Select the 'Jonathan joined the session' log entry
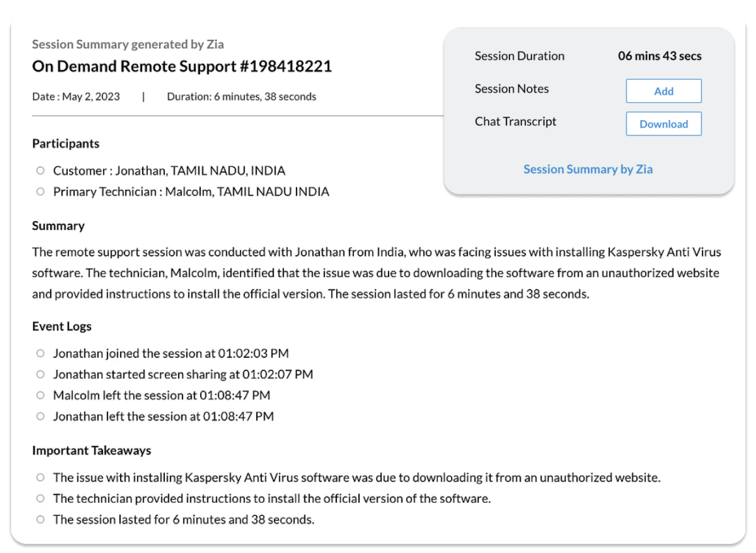Viewport: 756px width, 553px height. (171, 353)
